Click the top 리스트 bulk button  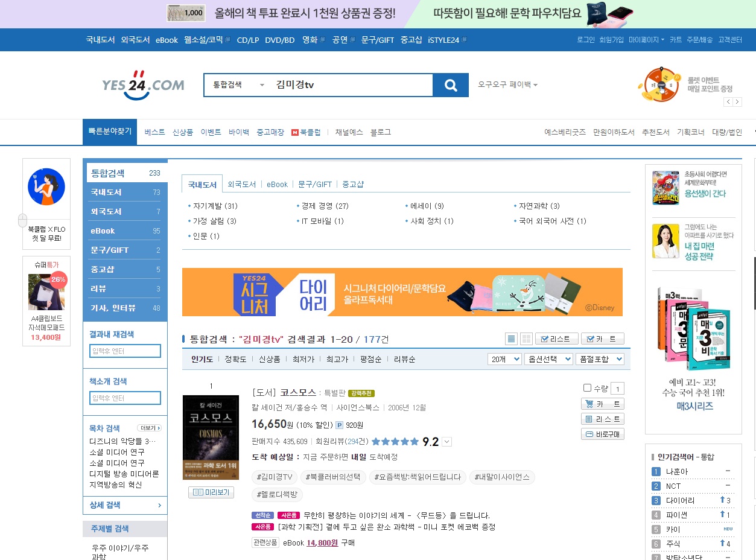point(556,339)
